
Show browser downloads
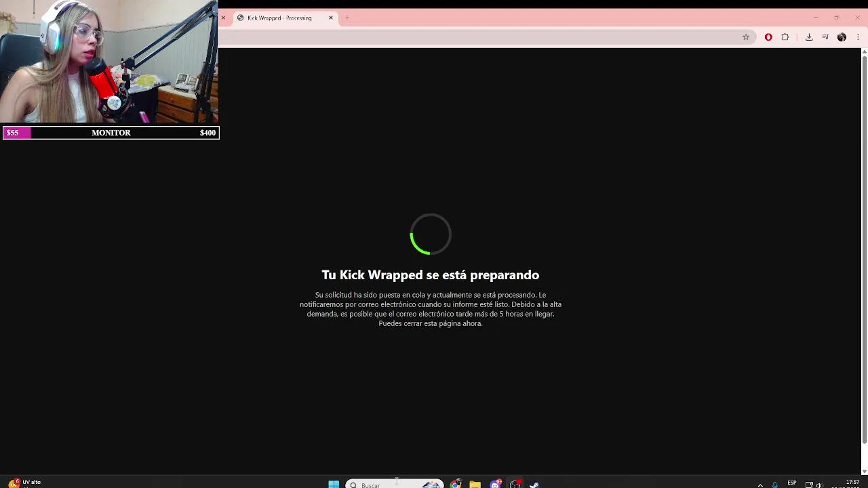(809, 37)
